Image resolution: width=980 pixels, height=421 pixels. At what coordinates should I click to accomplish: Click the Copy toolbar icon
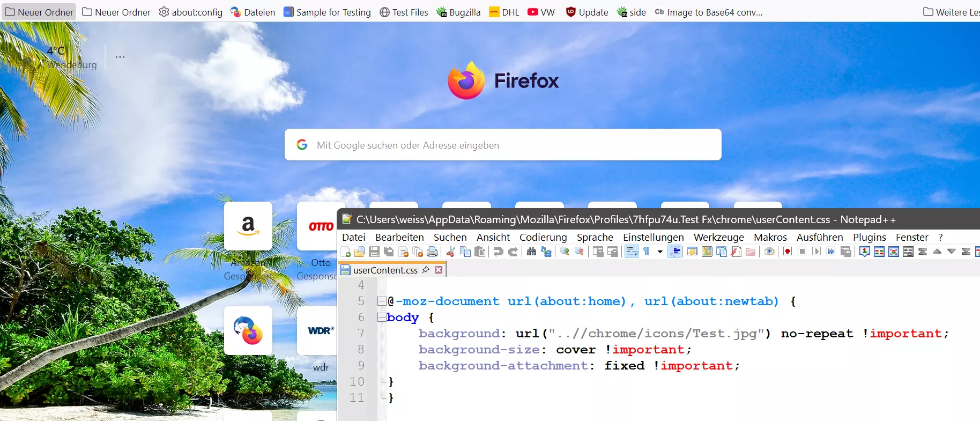tap(465, 252)
